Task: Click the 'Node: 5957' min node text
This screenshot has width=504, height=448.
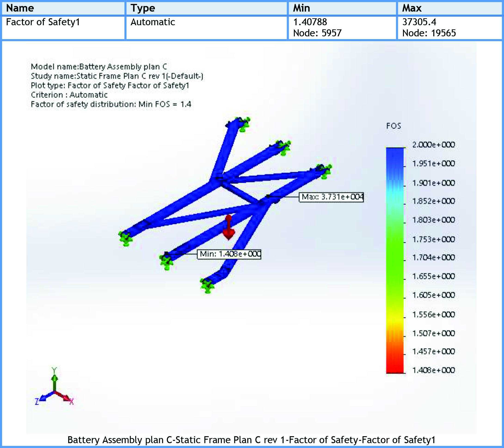Action: 317,33
